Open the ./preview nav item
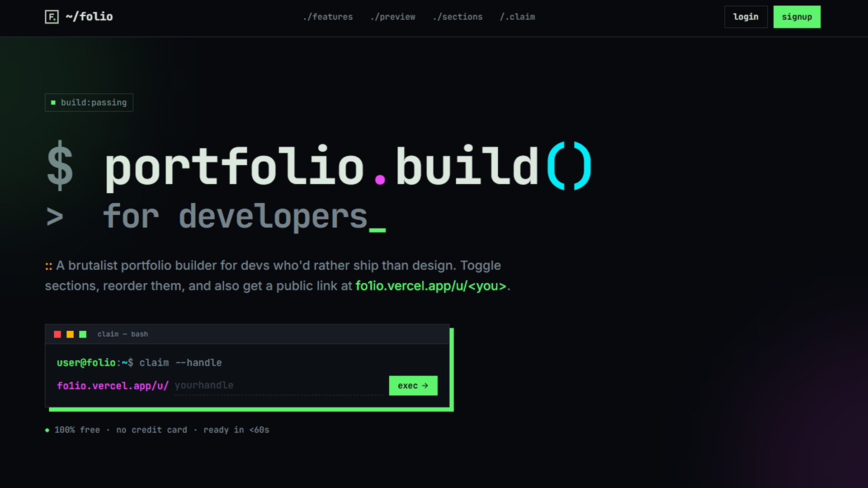868x488 pixels. [x=392, y=17]
